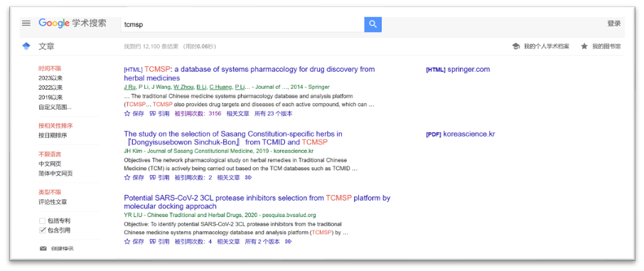Filter to 评论性文章
This screenshot has width=644, height=271.
coord(53,202)
